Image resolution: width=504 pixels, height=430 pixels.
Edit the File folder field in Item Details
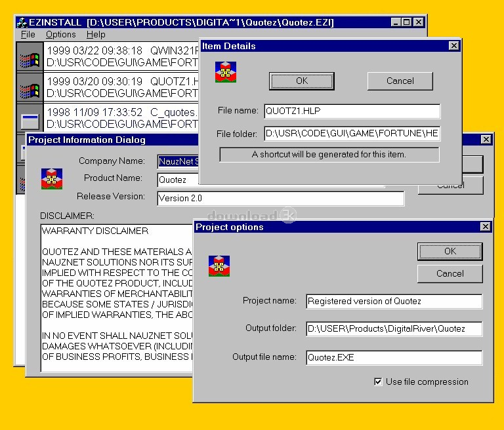point(352,134)
